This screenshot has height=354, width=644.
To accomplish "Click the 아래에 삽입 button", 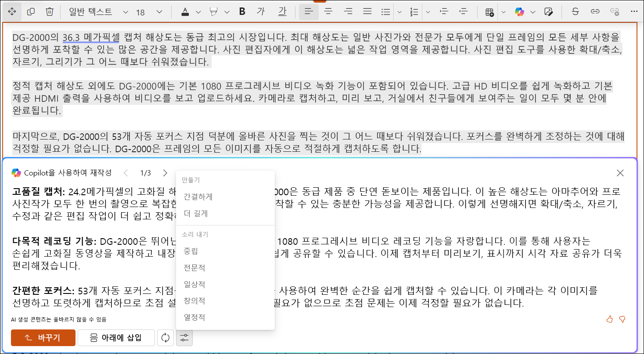I will [116, 338].
